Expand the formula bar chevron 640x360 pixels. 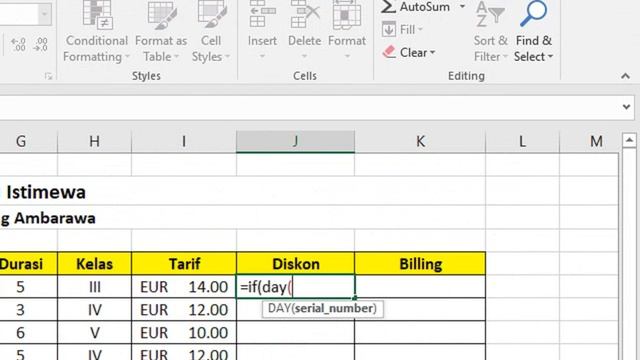point(627,107)
